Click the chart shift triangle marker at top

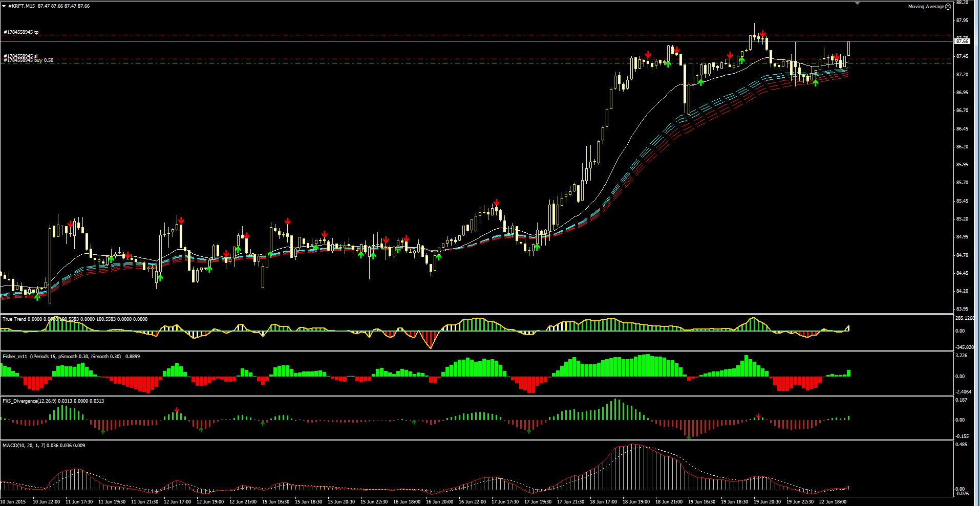[x=858, y=3]
